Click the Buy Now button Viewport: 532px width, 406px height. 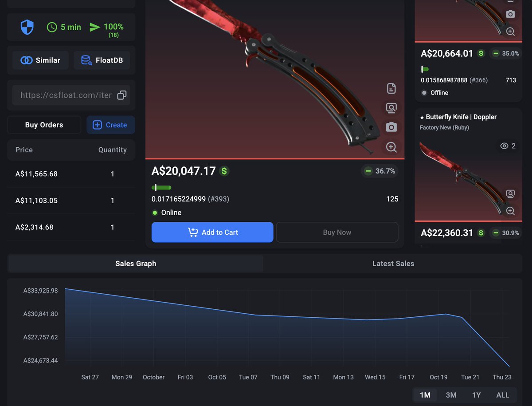[x=337, y=232]
